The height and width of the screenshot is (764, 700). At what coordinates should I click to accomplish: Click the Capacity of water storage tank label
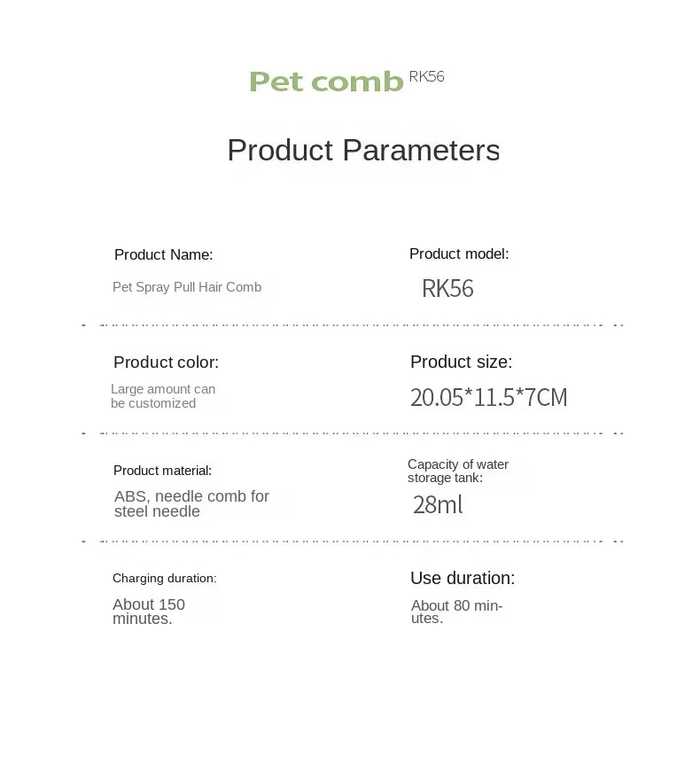click(x=458, y=471)
